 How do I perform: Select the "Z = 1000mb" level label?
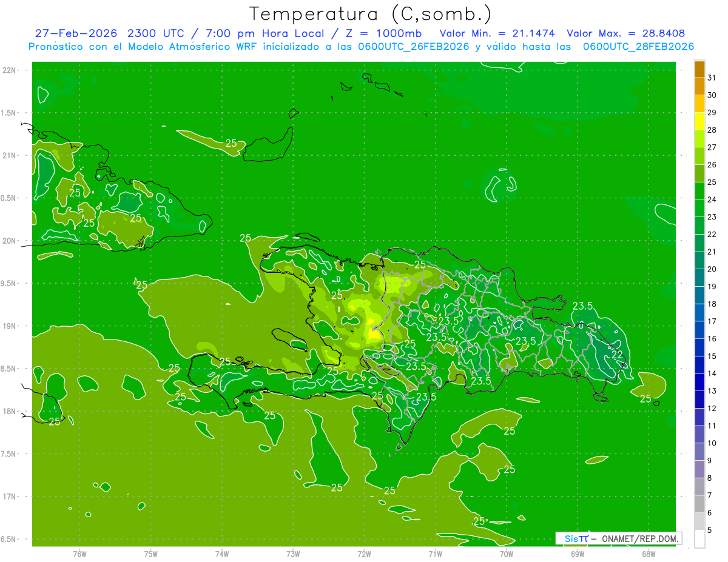pos(383,33)
